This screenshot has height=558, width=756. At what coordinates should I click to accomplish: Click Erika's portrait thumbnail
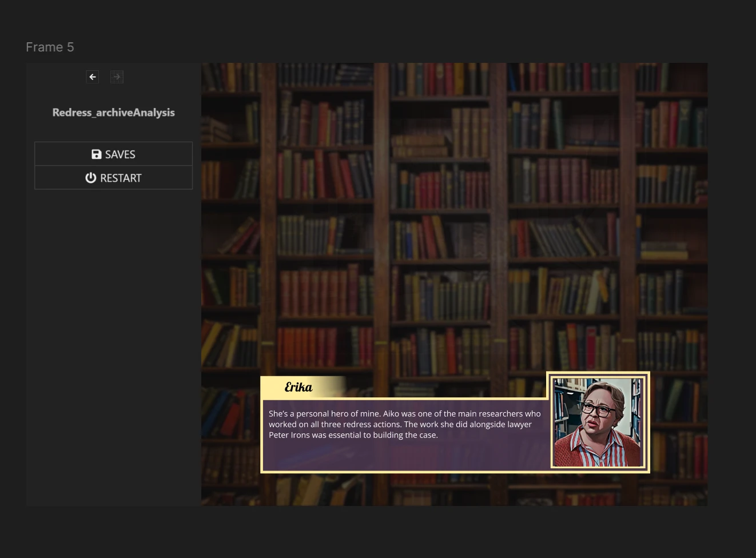pos(598,423)
